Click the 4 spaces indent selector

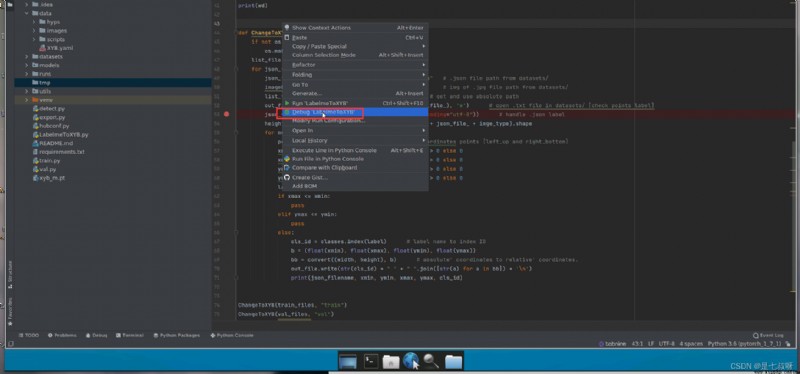(x=691, y=344)
